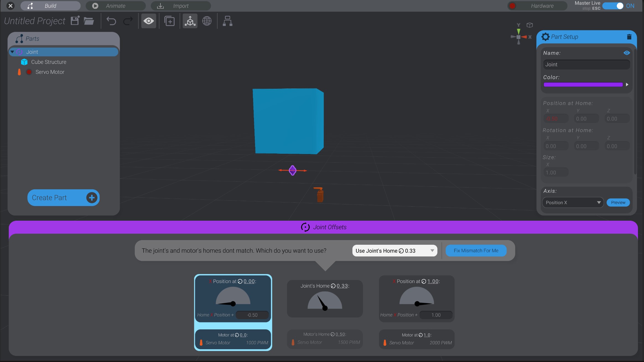Image resolution: width=644 pixels, height=362 pixels.
Task: Delete the Joint via Part Setup trash icon
Action: pyautogui.click(x=629, y=37)
